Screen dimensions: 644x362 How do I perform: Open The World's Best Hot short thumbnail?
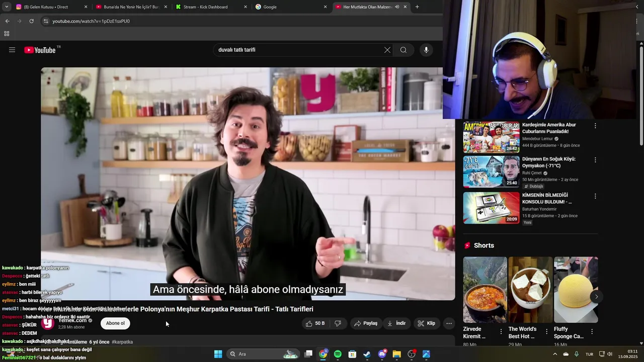[x=530, y=290]
